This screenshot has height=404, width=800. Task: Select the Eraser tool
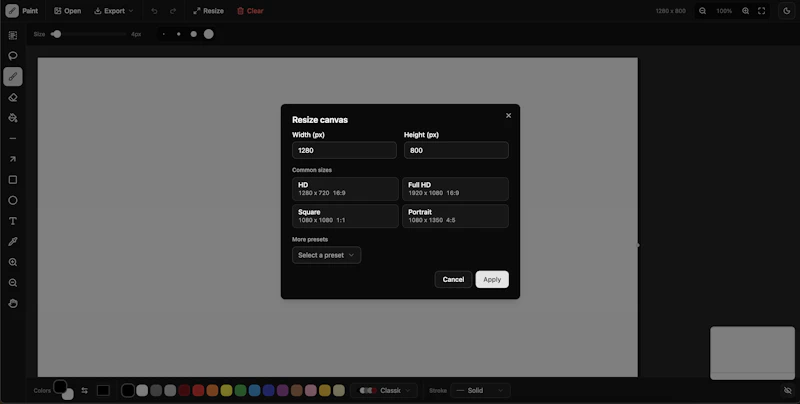click(x=13, y=97)
